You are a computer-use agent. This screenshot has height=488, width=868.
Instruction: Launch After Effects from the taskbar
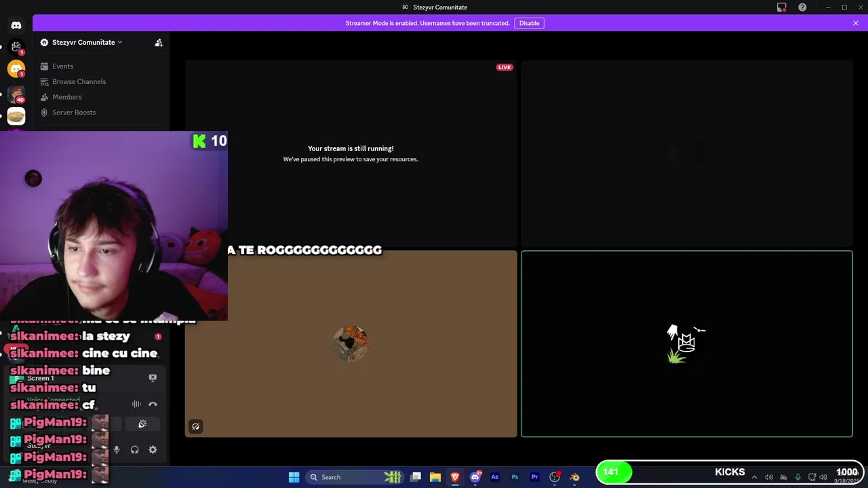point(495,477)
